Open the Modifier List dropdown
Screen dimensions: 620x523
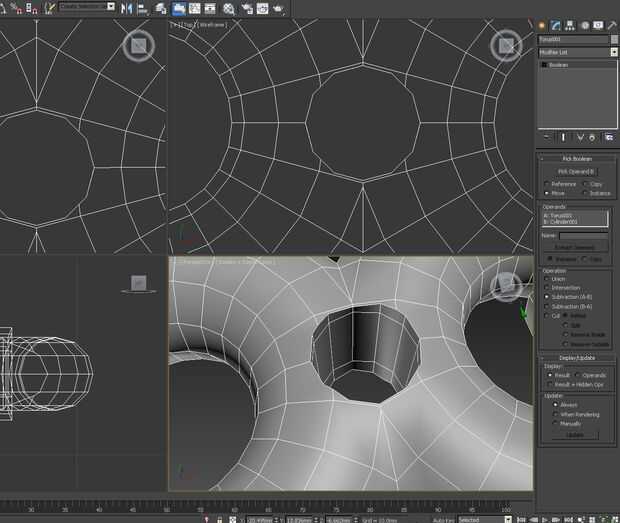pyautogui.click(x=577, y=52)
